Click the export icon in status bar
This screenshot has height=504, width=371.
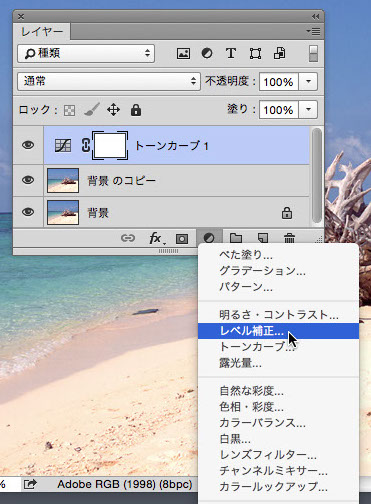click(x=30, y=484)
